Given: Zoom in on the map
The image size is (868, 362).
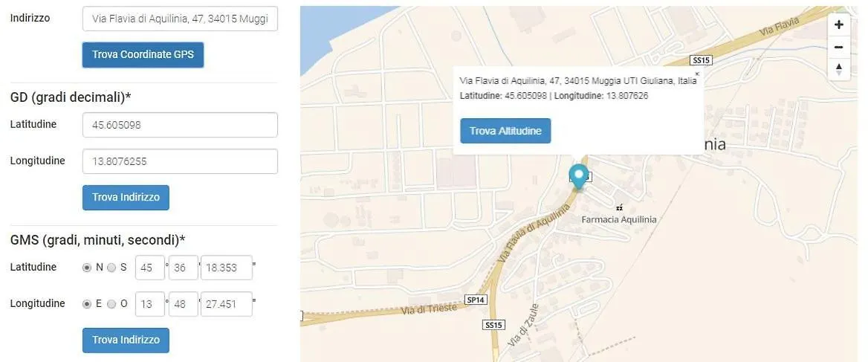Looking at the screenshot, I should pyautogui.click(x=839, y=25).
